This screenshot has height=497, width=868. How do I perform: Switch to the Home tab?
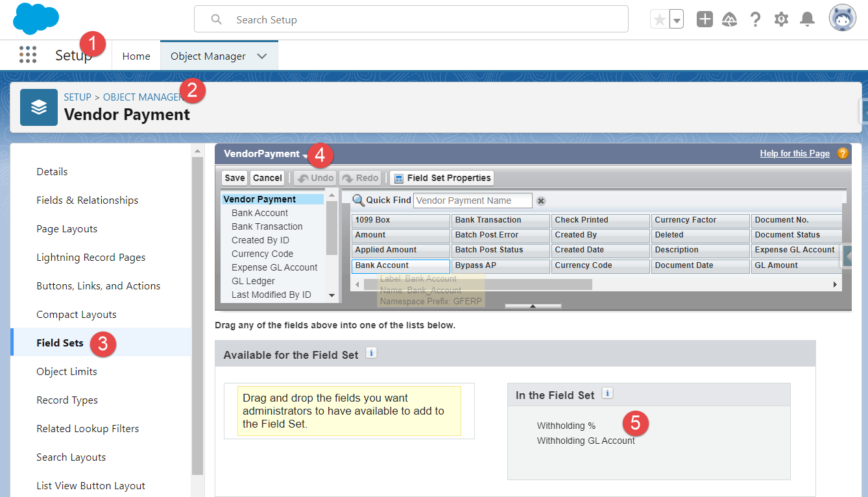click(x=136, y=56)
